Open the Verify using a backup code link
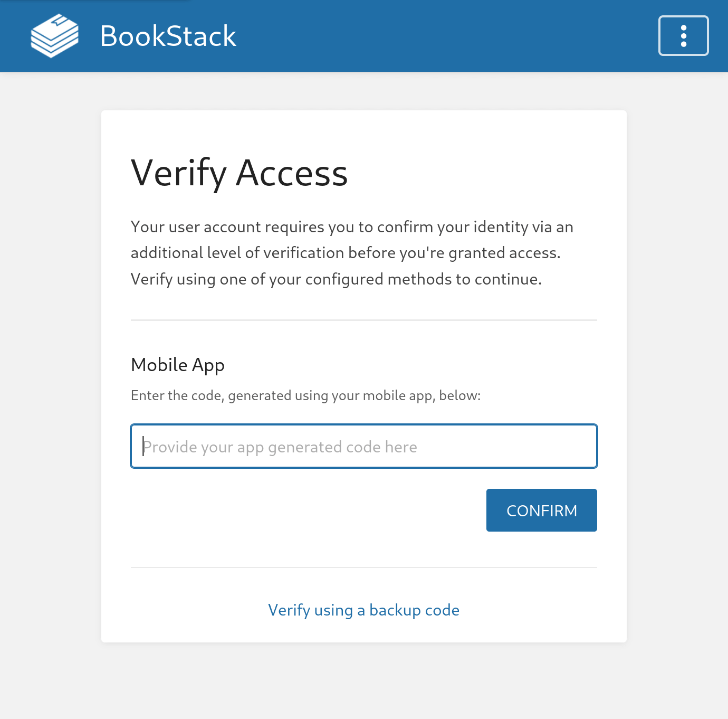Viewport: 728px width, 719px height. click(x=363, y=610)
